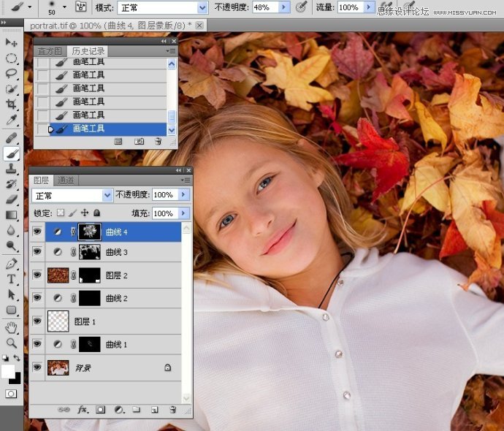Select the Crop tool

point(12,104)
